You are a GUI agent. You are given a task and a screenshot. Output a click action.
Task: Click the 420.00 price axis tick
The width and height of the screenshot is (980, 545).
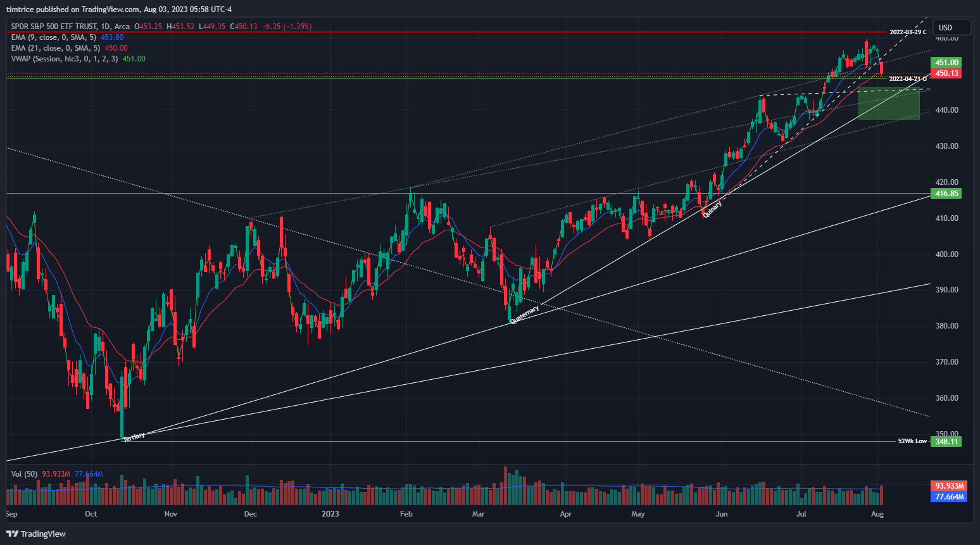point(947,182)
